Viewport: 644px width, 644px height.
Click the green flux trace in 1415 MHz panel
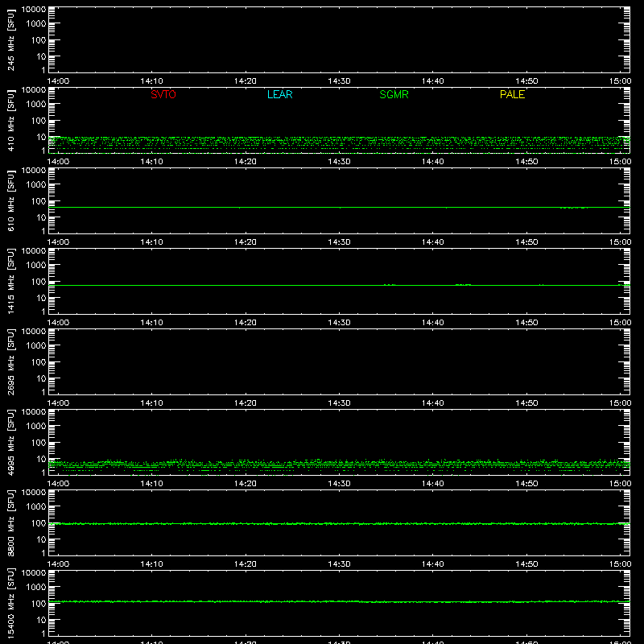tap(339, 285)
